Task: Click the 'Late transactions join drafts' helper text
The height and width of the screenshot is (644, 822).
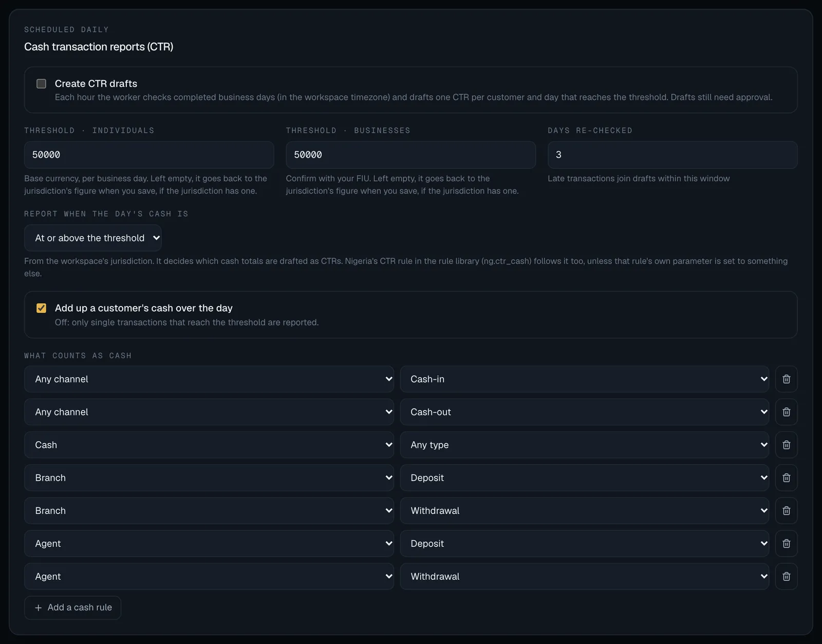Action: [x=639, y=178]
